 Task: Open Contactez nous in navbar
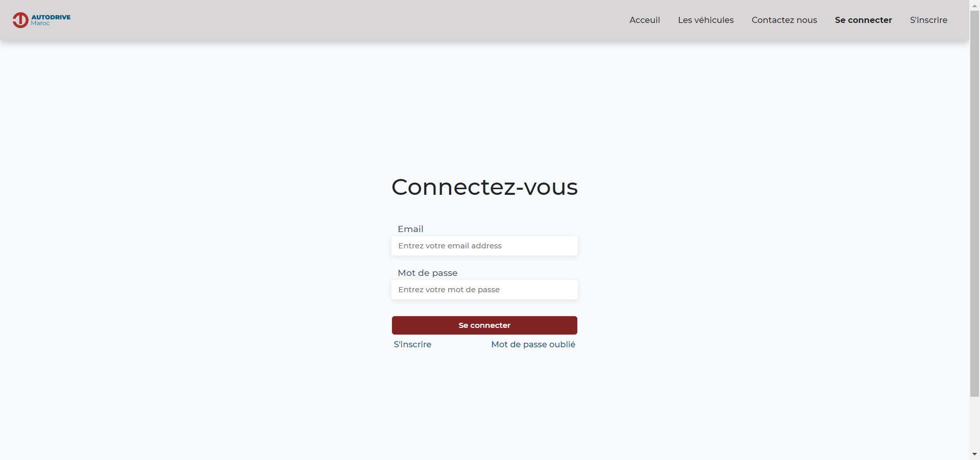pyautogui.click(x=784, y=20)
